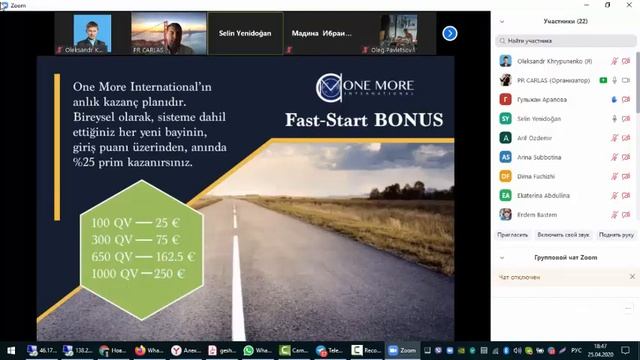Open the Windows notification center icon
This screenshot has width=640, height=360.
[625, 350]
